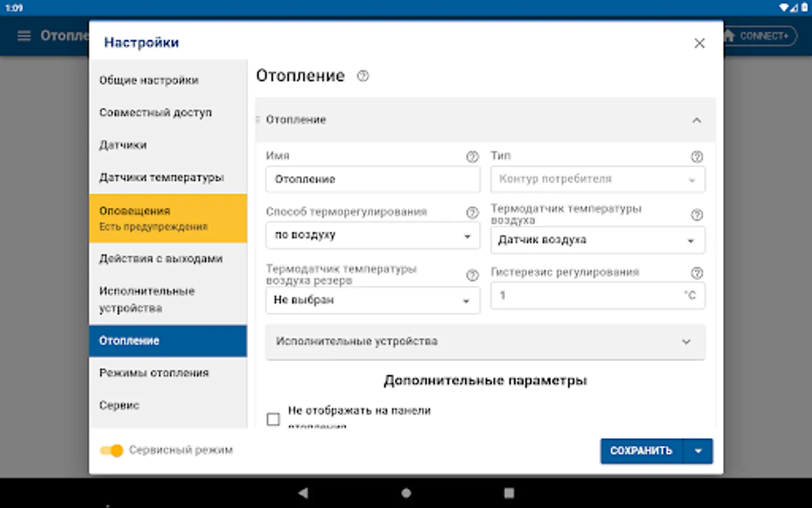
Task: Open the Контур потребителя type dropdown
Action: [598, 179]
